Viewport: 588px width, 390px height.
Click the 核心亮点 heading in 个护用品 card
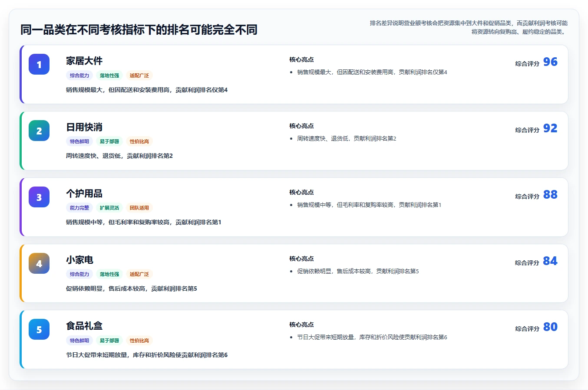pyautogui.click(x=301, y=193)
